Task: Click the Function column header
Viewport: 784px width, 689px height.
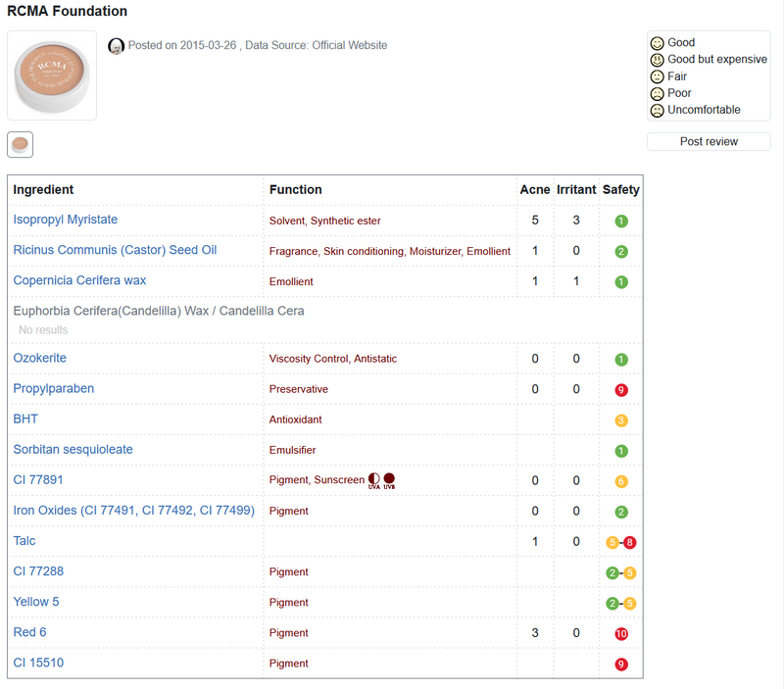Action: point(296,190)
